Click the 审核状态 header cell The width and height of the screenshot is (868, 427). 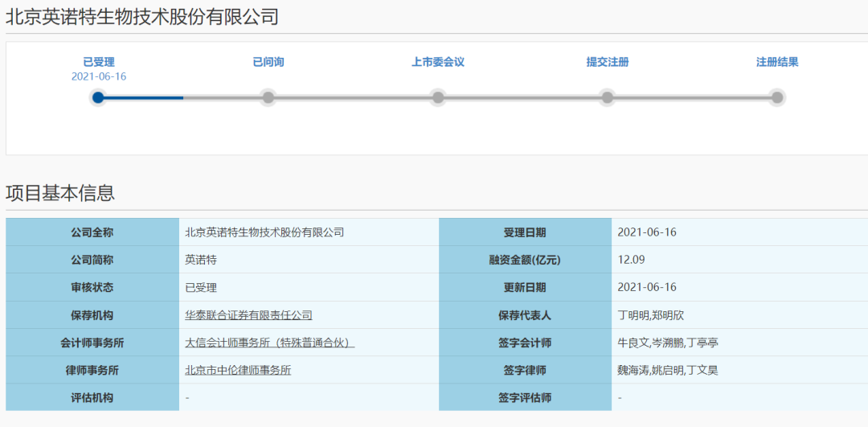(x=92, y=287)
